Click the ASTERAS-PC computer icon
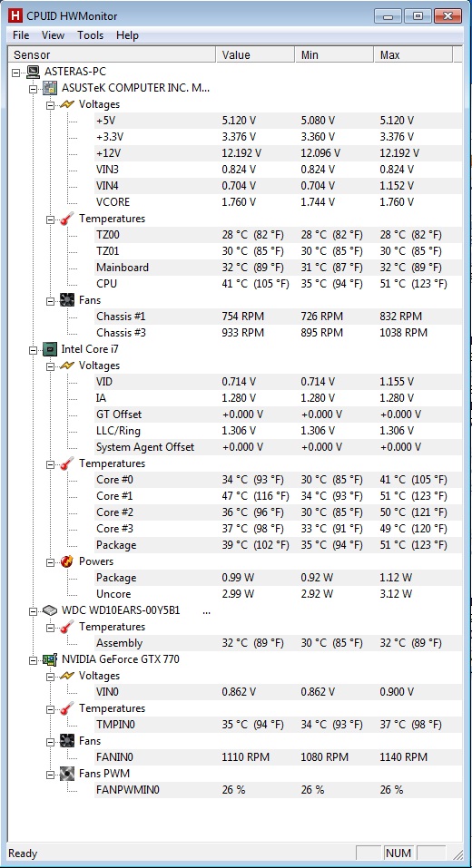 pyautogui.click(x=34, y=72)
